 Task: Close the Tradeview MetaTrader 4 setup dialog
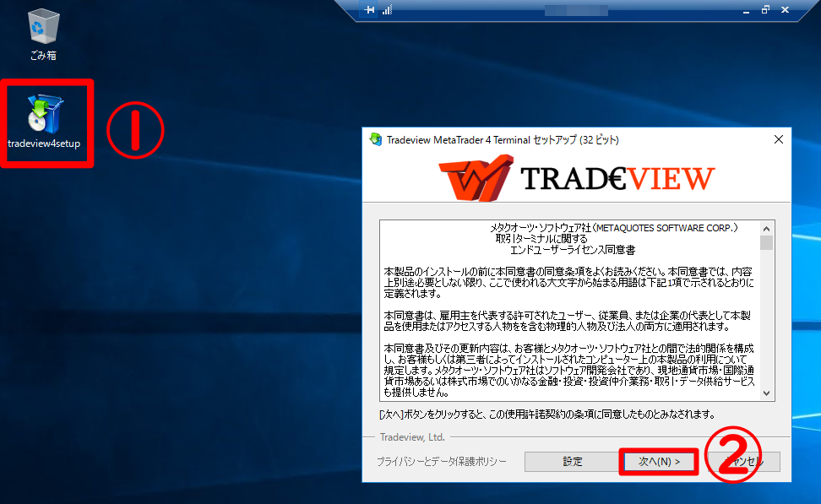(x=779, y=139)
